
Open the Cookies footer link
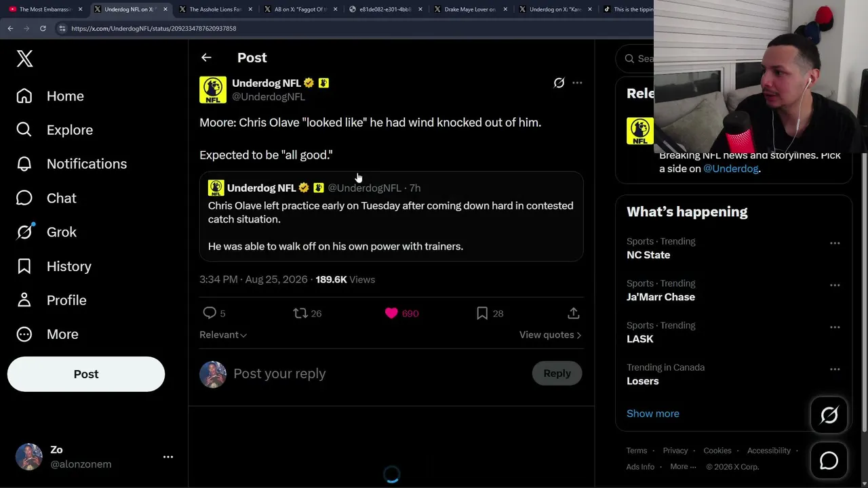[x=717, y=451]
